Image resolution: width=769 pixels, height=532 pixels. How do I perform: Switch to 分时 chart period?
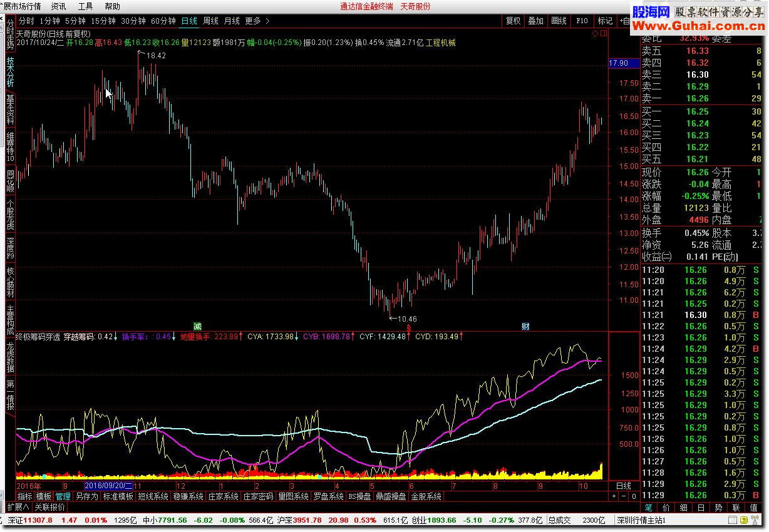26,21
